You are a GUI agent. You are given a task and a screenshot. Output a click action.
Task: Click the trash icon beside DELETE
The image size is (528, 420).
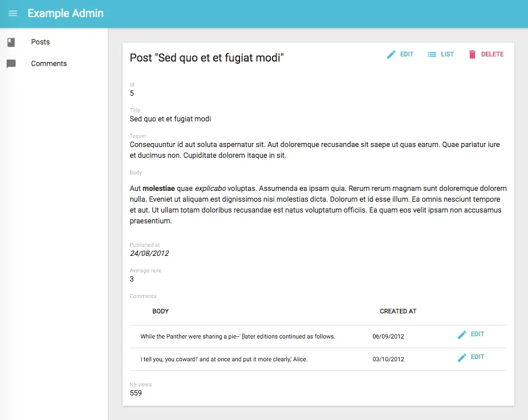coord(472,55)
